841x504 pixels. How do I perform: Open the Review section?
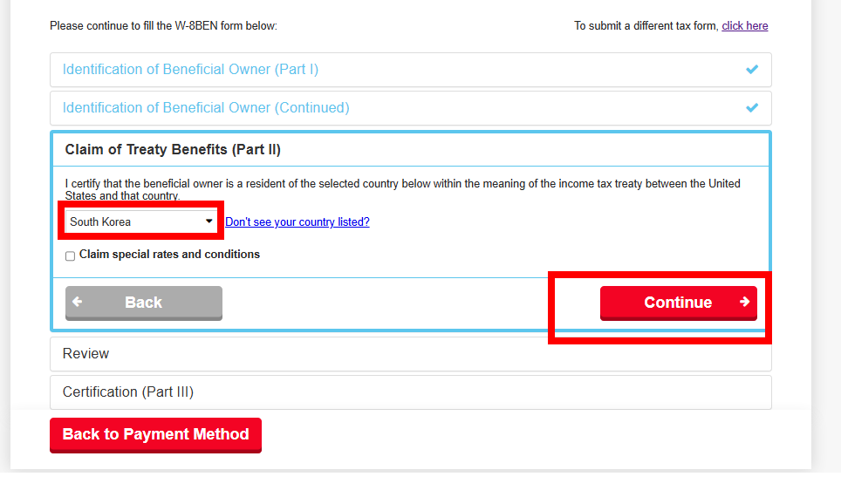pyautogui.click(x=411, y=354)
